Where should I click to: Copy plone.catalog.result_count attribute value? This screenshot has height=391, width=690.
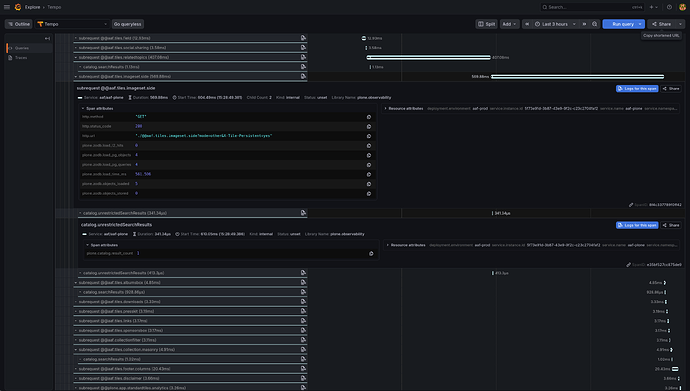point(371,254)
